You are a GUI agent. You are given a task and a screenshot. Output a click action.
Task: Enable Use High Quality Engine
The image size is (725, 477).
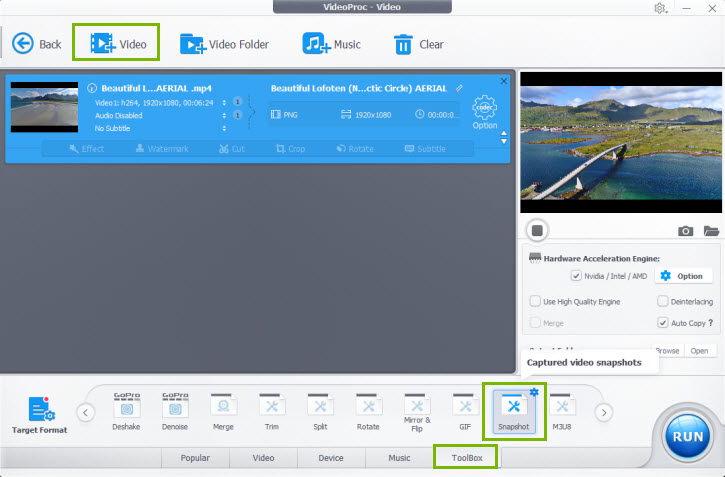pyautogui.click(x=535, y=301)
